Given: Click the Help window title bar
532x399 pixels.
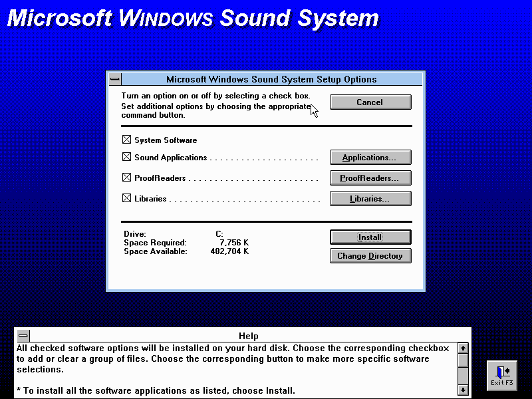Looking at the screenshot, I should click(x=248, y=336).
